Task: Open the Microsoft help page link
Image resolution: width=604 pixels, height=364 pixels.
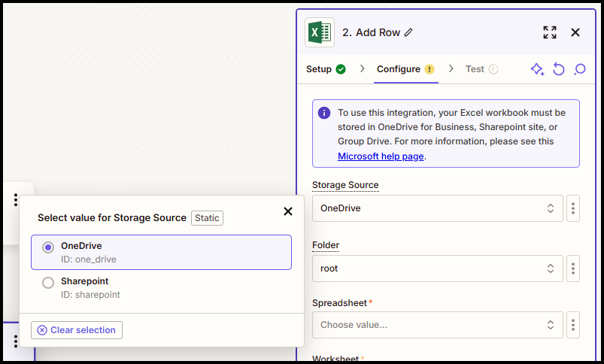Action: click(381, 156)
